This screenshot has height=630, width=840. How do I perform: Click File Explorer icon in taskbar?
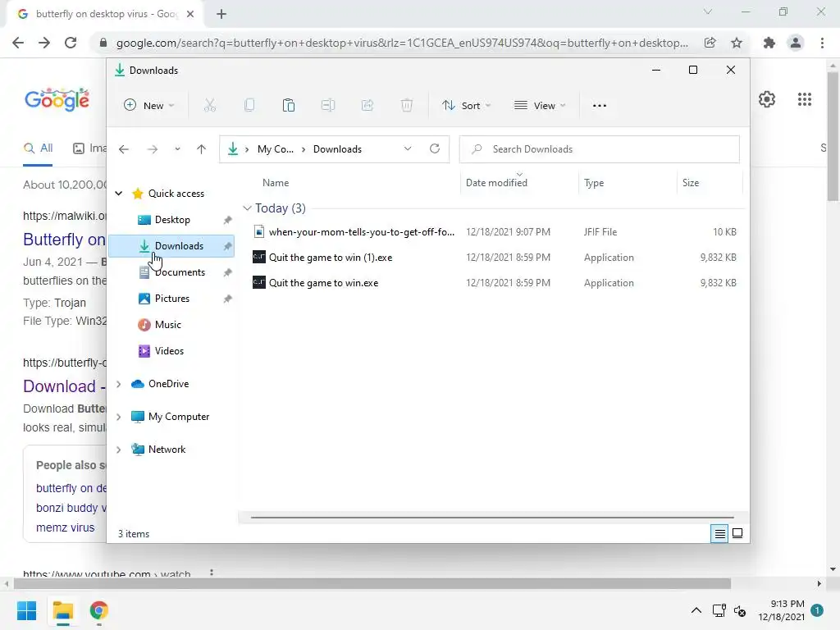coord(62,610)
